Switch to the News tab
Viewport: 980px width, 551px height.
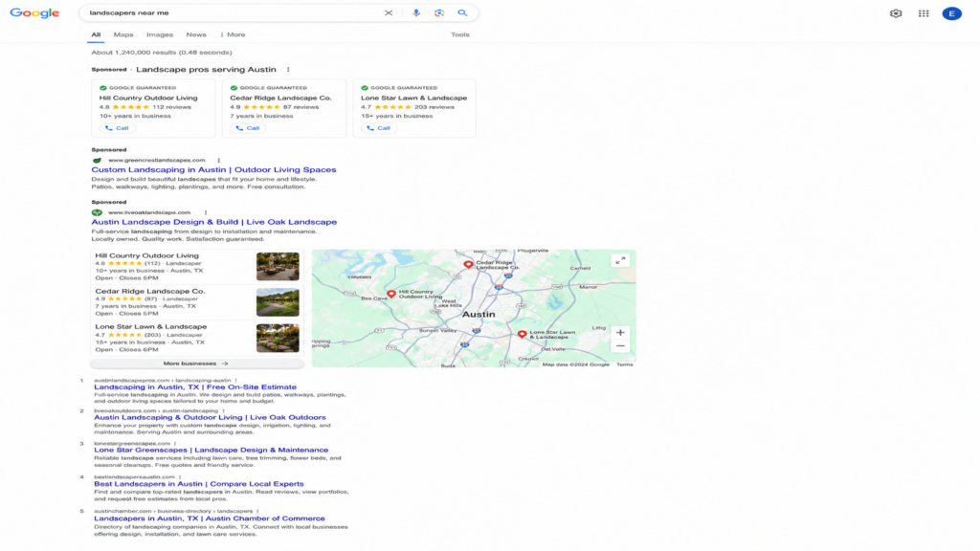coord(195,34)
